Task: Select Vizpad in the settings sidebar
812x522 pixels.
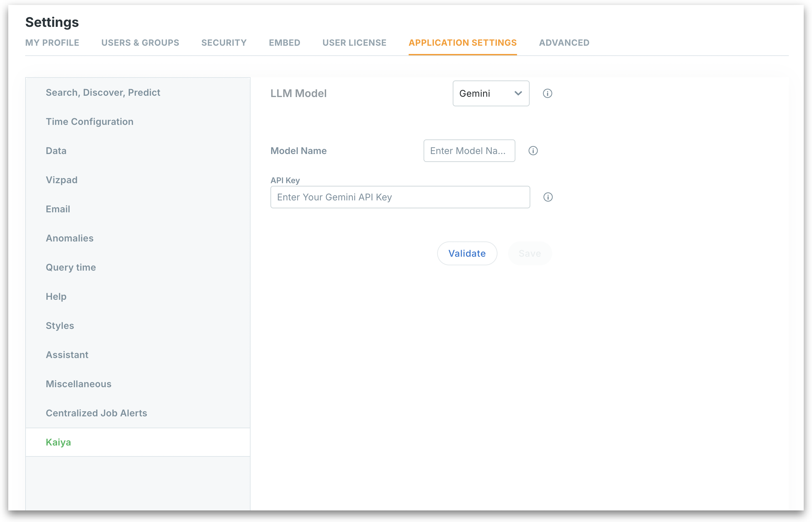Action: click(x=62, y=180)
